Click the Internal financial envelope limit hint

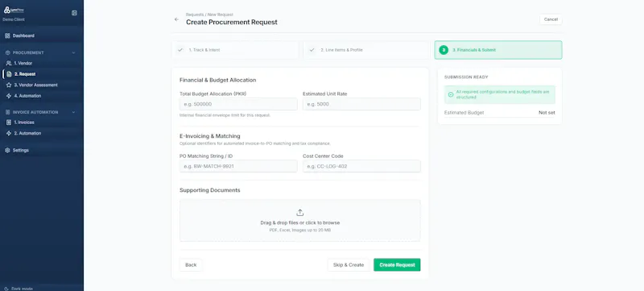pos(225,115)
